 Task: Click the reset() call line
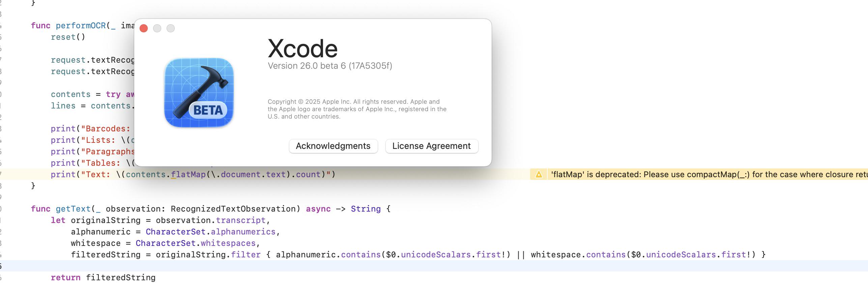[68, 37]
